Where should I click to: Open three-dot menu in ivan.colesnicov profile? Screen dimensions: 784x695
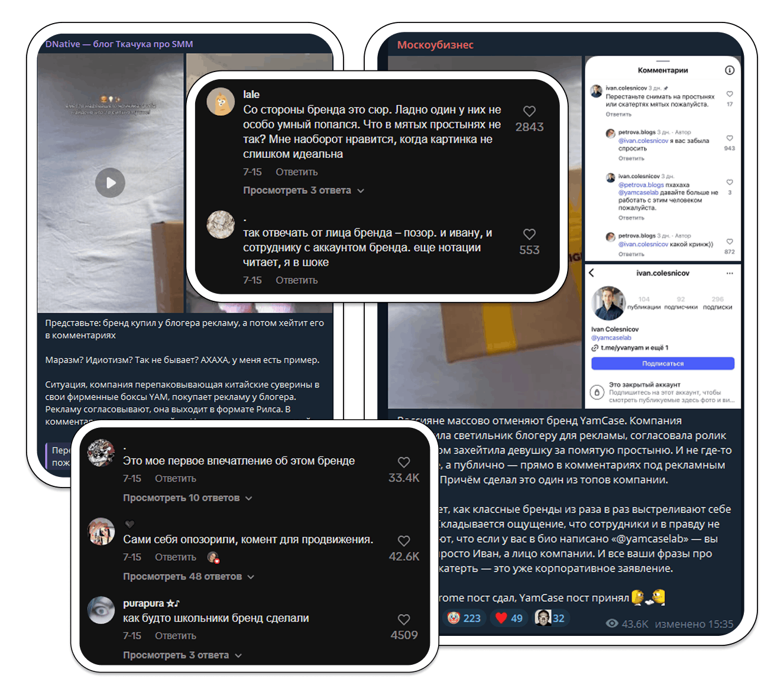[730, 273]
